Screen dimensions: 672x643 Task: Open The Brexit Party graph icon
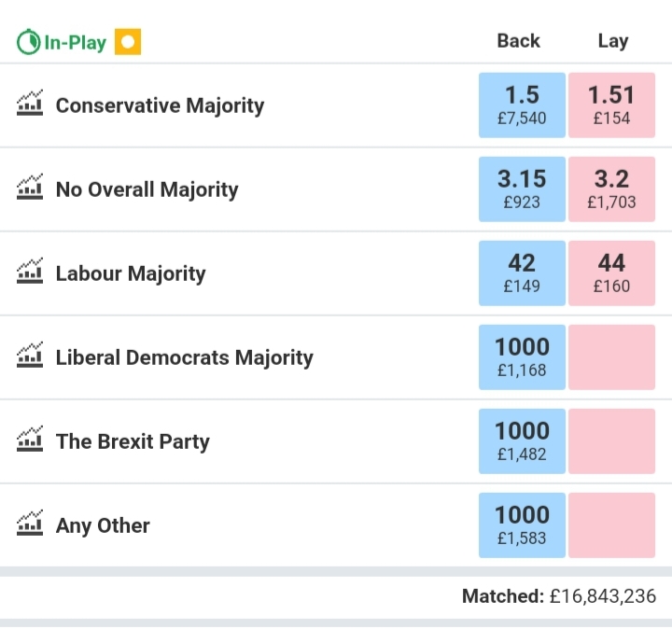coord(30,439)
